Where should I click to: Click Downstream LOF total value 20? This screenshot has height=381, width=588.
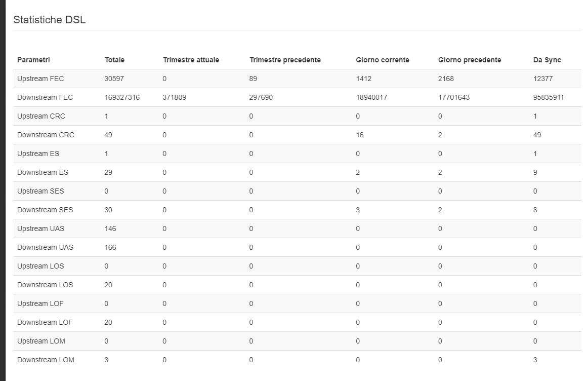[108, 322]
